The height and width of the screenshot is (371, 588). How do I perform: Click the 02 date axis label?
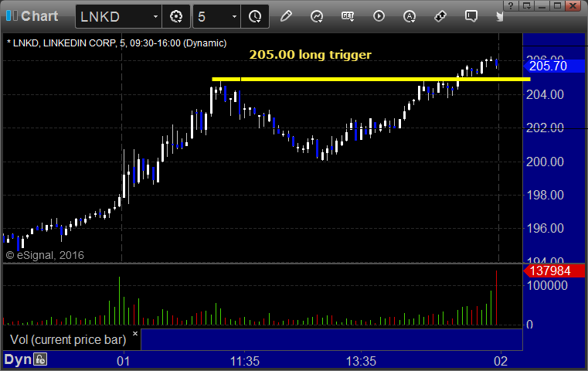501,361
